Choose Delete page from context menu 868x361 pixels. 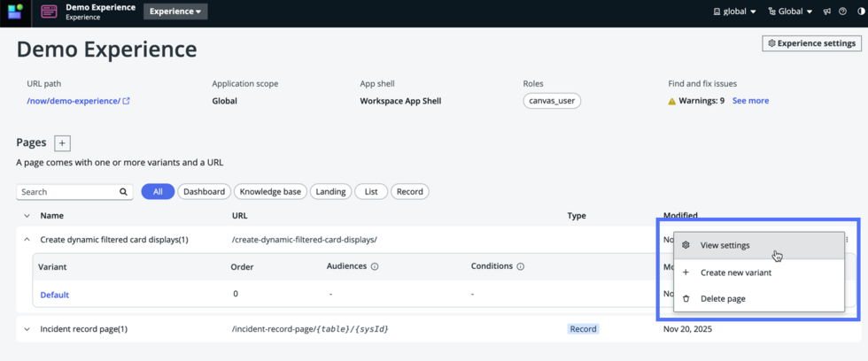pyautogui.click(x=759, y=298)
